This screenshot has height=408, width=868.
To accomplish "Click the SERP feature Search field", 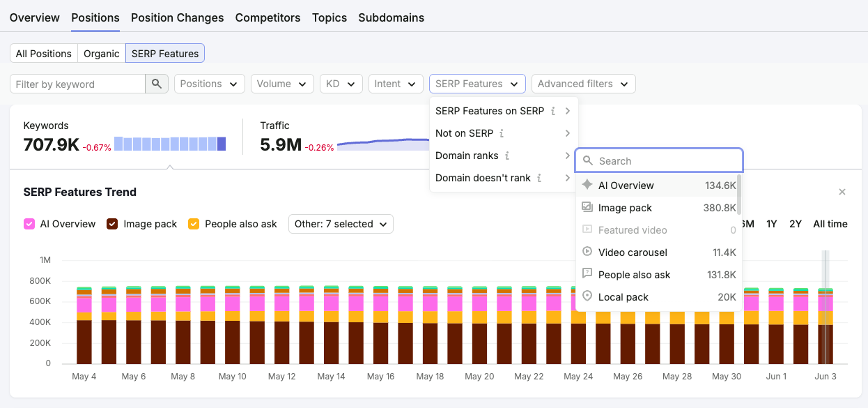I will [x=659, y=161].
